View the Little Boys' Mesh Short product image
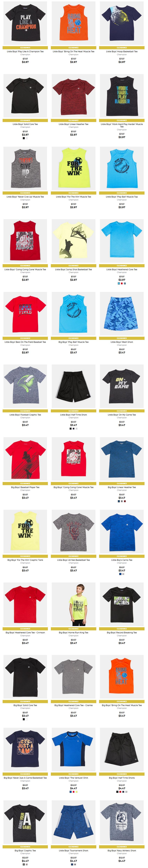The image size is (148, 868). (x=122, y=314)
